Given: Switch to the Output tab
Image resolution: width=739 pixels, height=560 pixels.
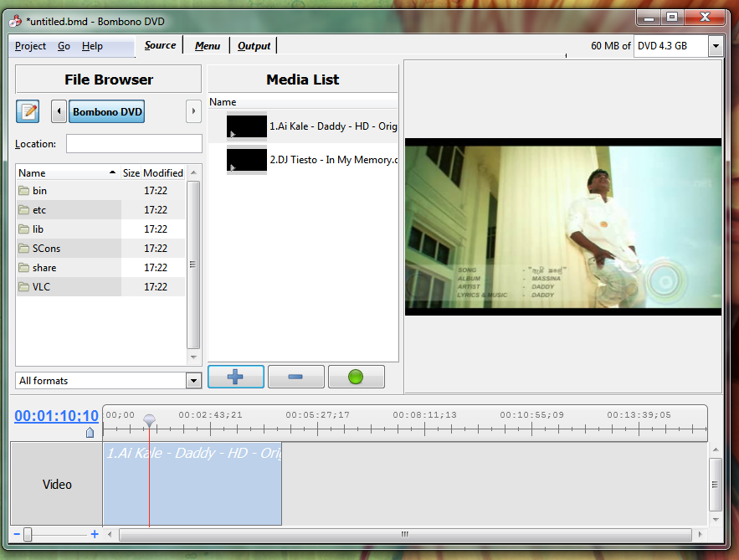Looking at the screenshot, I should pyautogui.click(x=254, y=46).
